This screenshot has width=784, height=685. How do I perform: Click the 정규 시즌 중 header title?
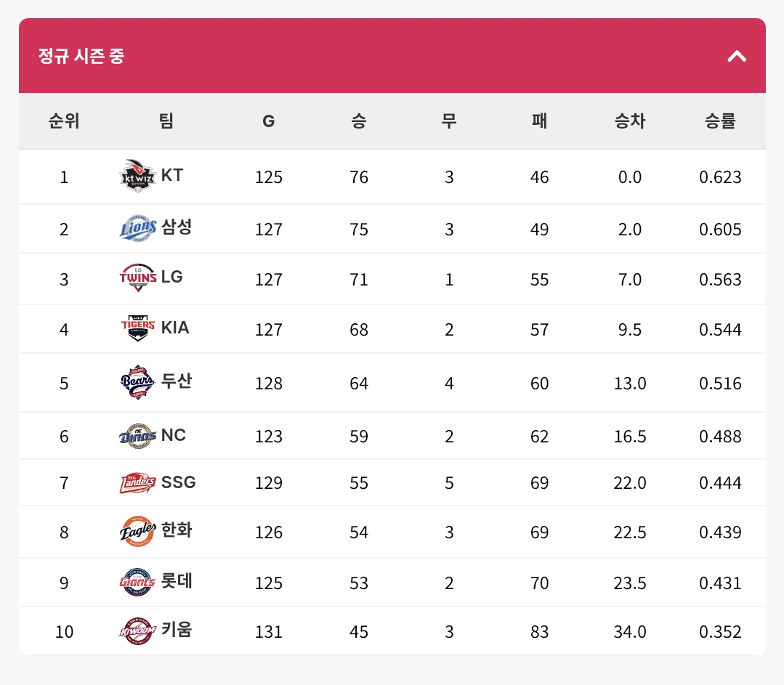(81, 55)
